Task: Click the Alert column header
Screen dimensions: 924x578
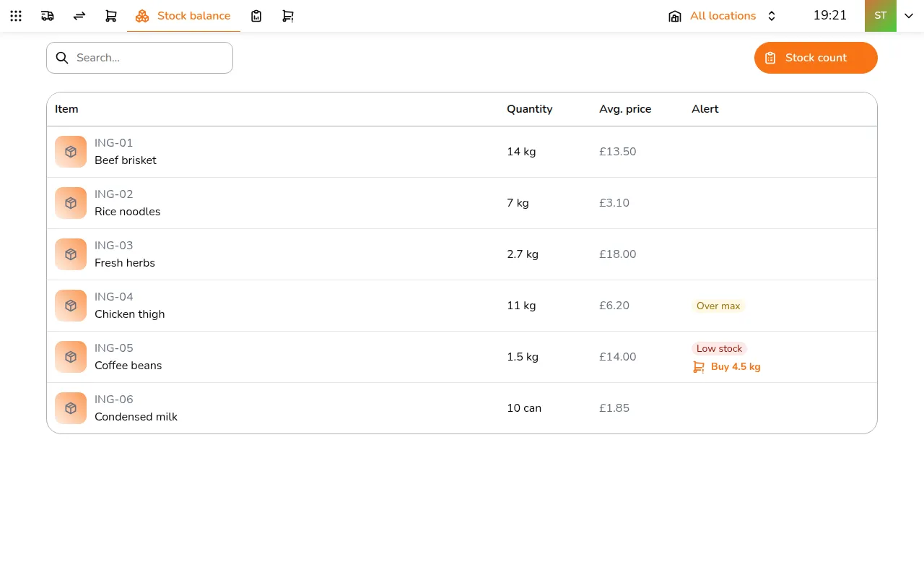Action: 705,109
